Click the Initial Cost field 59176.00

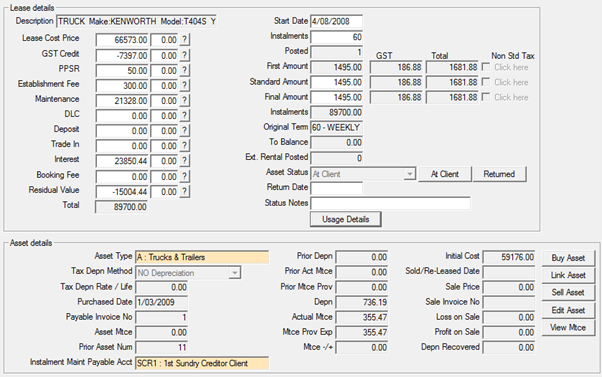[x=509, y=257]
